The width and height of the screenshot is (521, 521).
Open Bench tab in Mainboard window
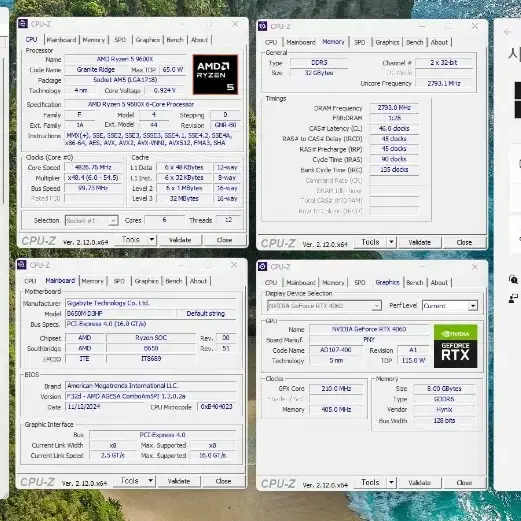click(174, 281)
